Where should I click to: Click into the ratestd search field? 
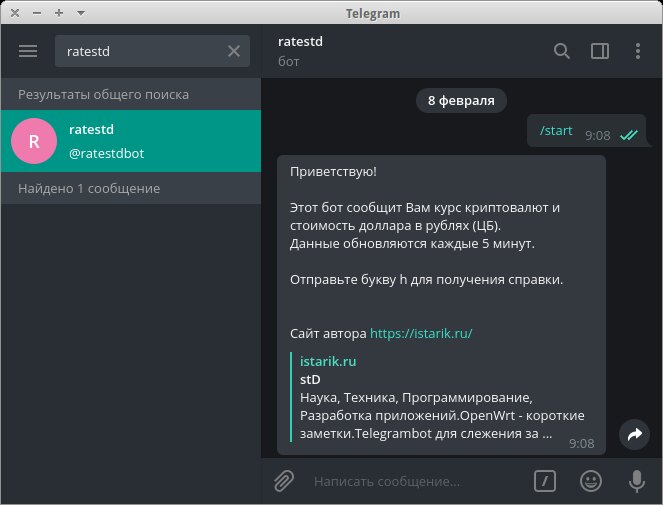pyautogui.click(x=140, y=51)
